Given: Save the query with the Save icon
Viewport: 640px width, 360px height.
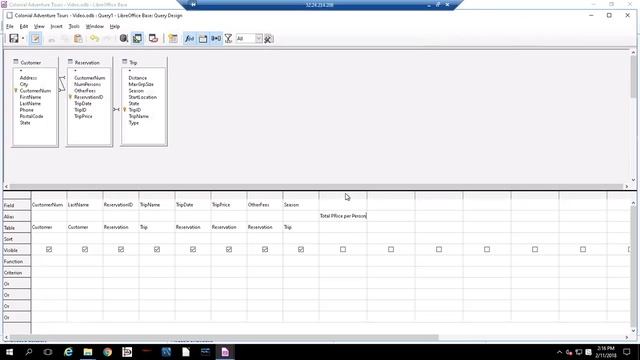Looking at the screenshot, I should (13, 38).
